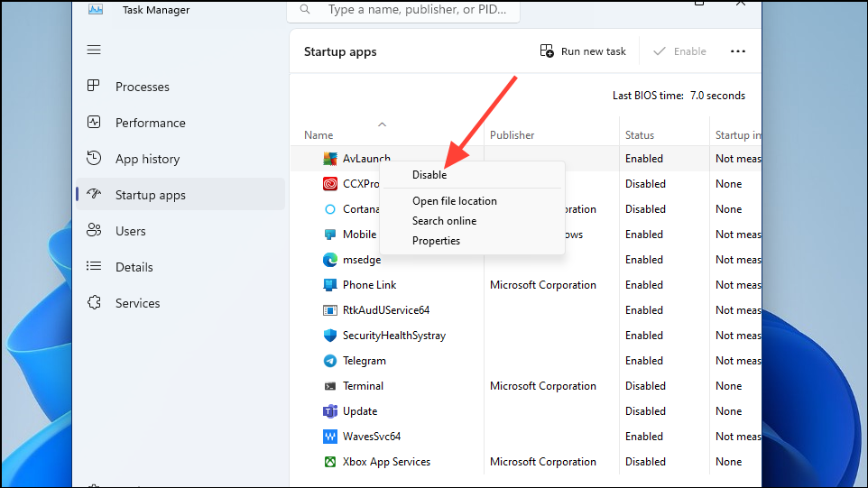
Task: Click the sort arrow above Name
Action: (x=382, y=124)
